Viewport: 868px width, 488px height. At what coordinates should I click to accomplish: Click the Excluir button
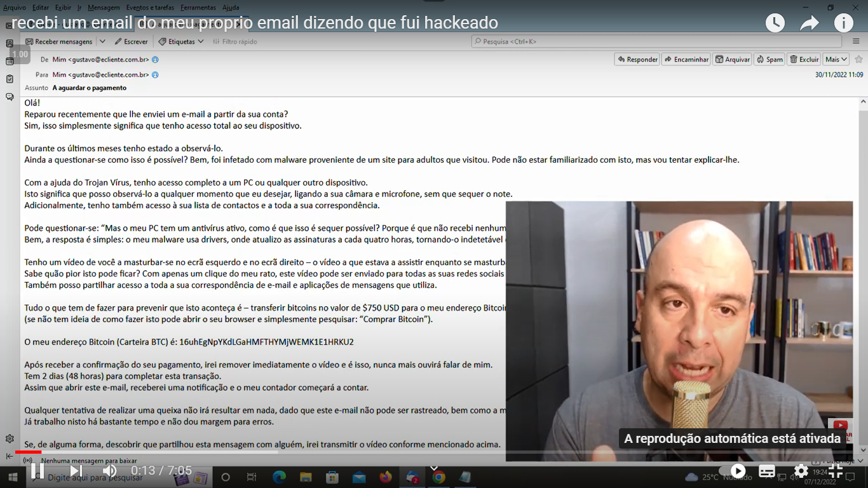(x=804, y=59)
